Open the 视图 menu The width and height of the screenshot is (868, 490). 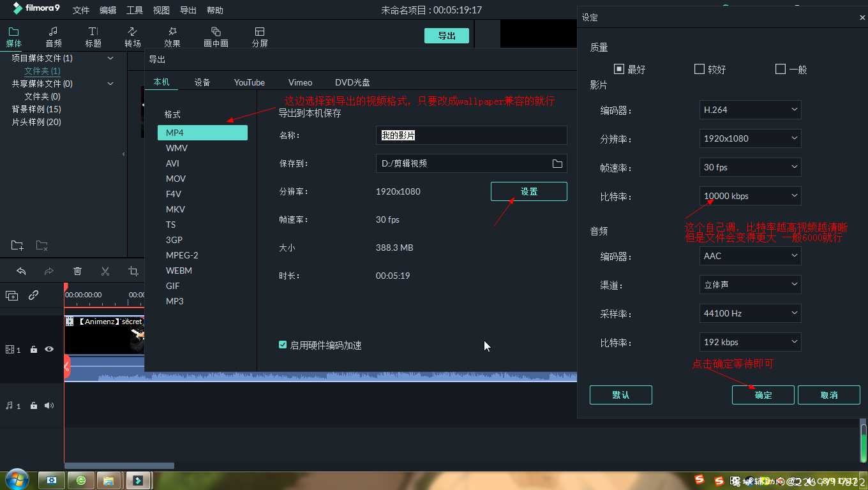click(x=161, y=10)
